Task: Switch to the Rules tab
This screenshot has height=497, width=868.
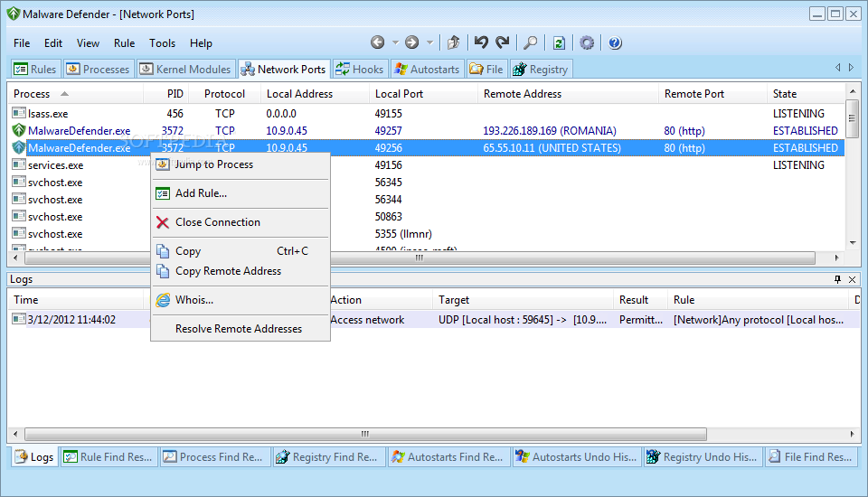Action: point(35,70)
